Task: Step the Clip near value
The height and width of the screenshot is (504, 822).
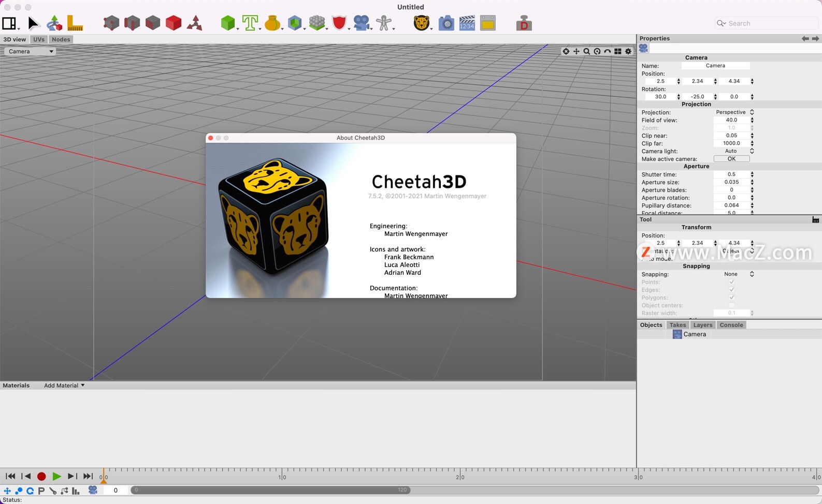Action: click(752, 136)
